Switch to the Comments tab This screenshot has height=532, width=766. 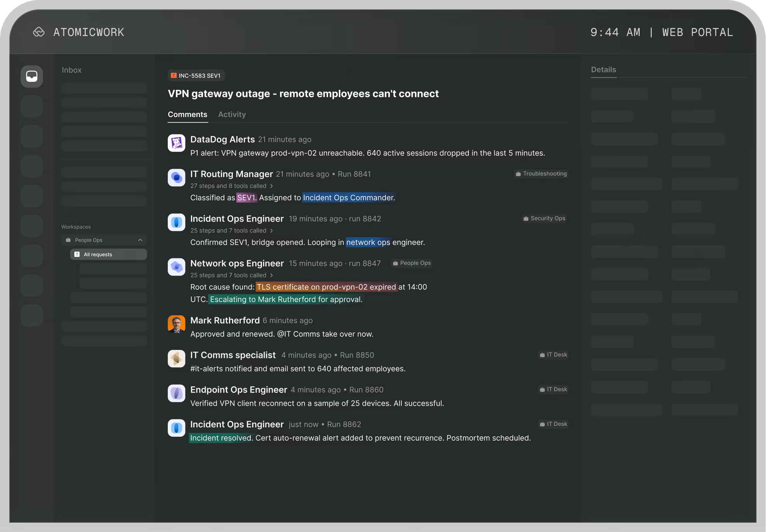188,115
